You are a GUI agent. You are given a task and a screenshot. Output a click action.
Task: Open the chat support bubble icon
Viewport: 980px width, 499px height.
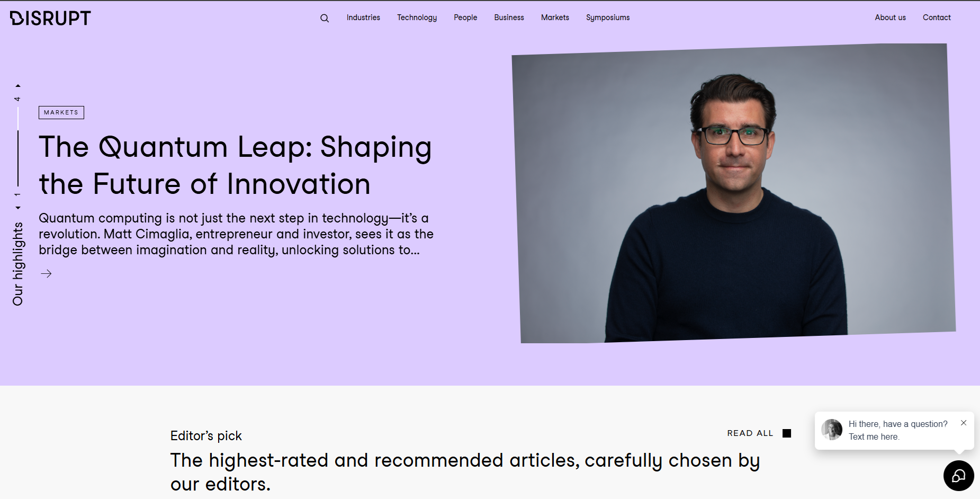pos(958,476)
